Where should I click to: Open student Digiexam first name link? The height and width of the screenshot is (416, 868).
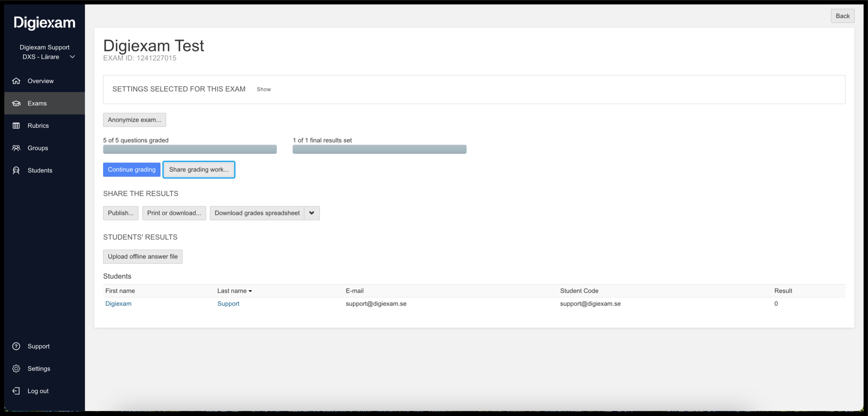(x=118, y=303)
